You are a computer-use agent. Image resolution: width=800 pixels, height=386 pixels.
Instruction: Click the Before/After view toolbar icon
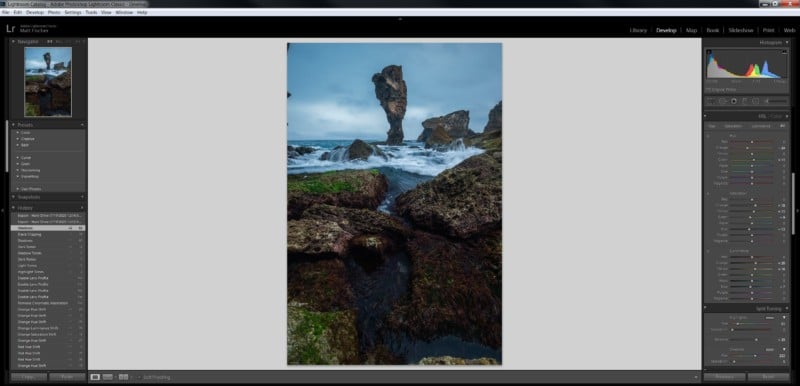(x=123, y=377)
